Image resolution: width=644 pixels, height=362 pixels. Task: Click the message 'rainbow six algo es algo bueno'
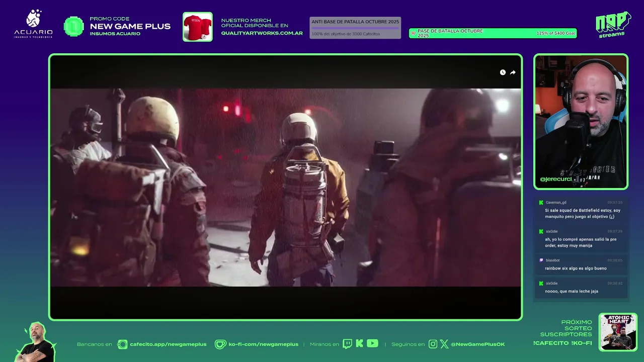point(576,268)
